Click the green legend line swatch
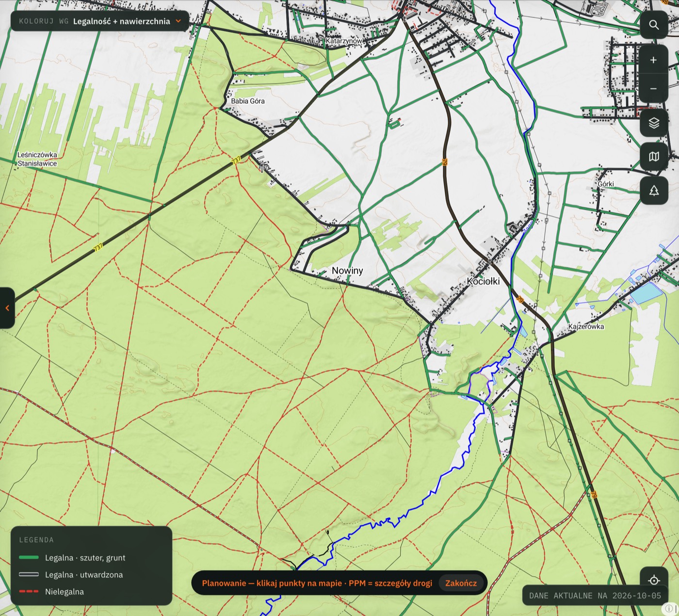The width and height of the screenshot is (679, 616). click(x=29, y=558)
